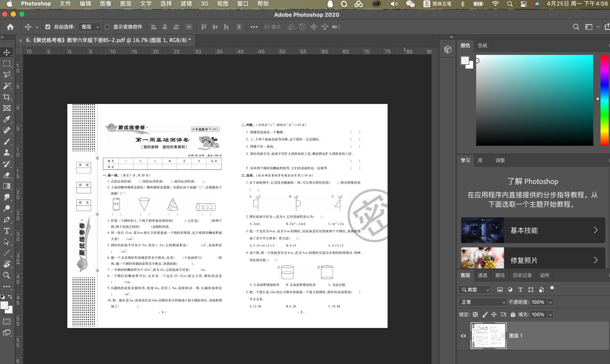The image size is (610, 364).
Task: Expand 不透明度 dropdown in layers panel
Action: (551, 302)
